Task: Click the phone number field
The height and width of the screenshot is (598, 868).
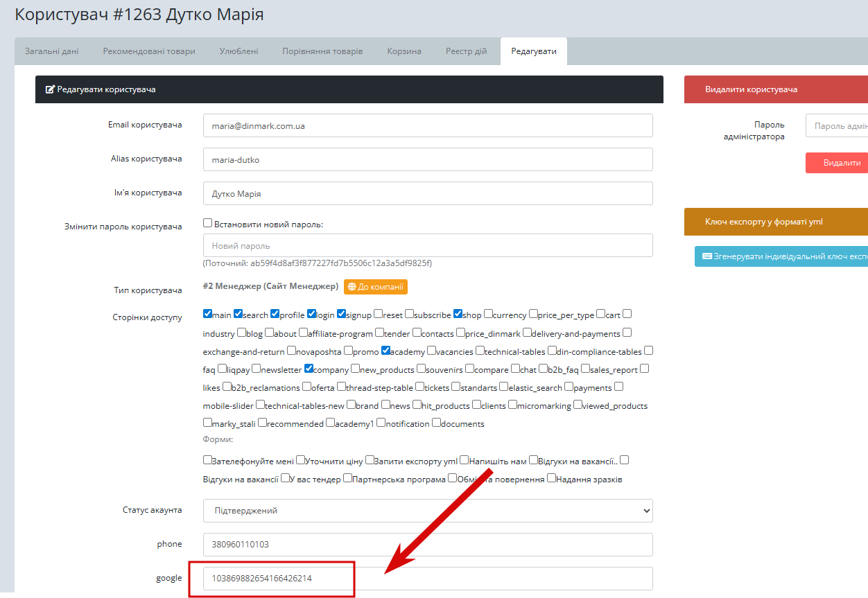Action: click(x=428, y=544)
